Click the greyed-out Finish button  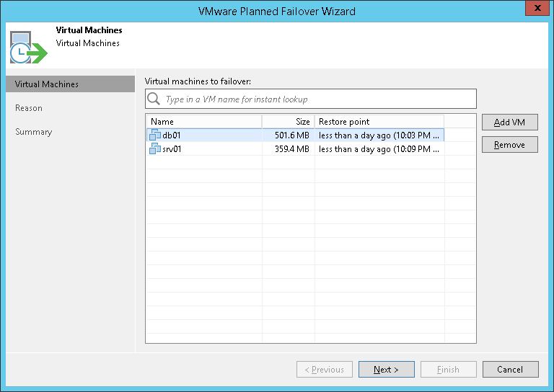coord(449,370)
